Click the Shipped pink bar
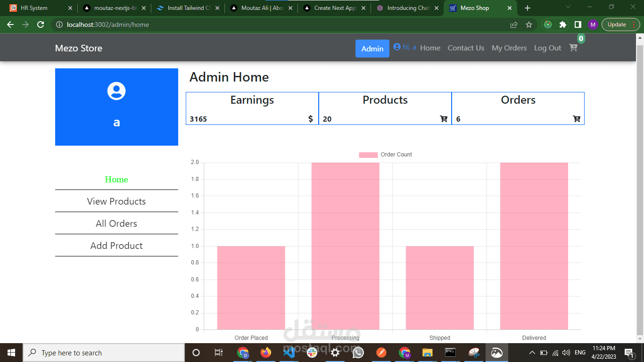Screen dimensions: 644x362 tap(440, 288)
